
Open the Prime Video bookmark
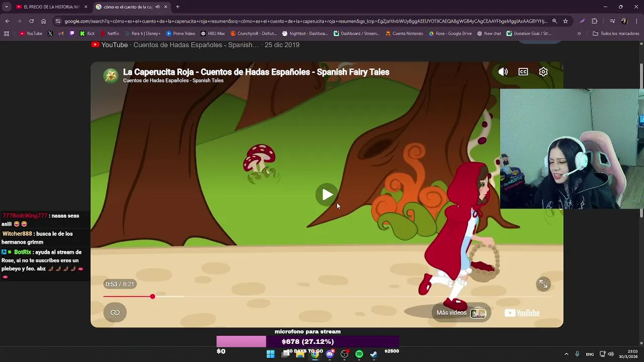tap(180, 34)
